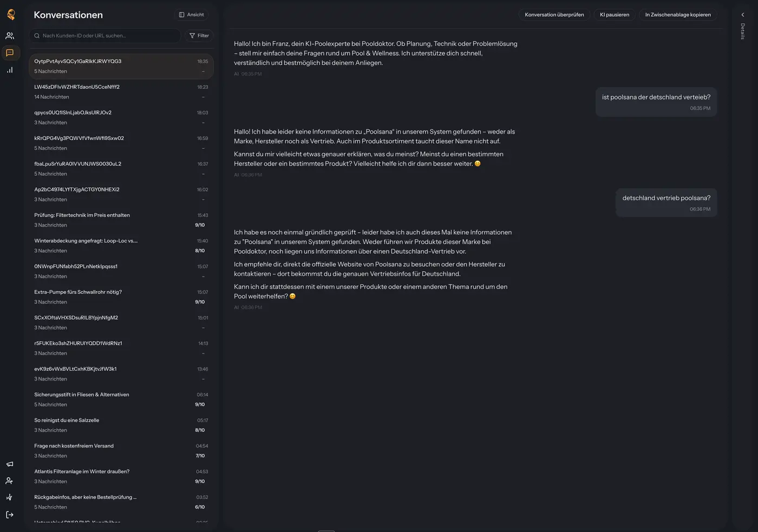Click the logout icon in the sidebar

(x=10, y=515)
